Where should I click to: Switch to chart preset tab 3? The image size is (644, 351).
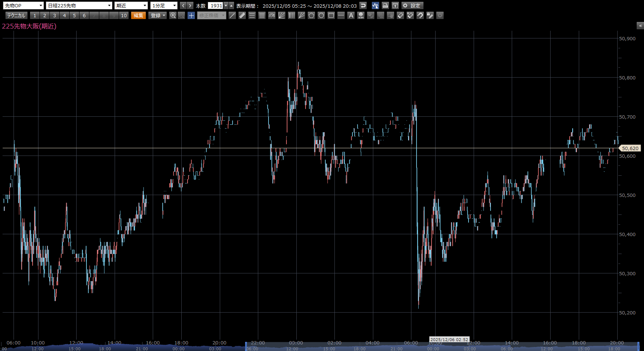[55, 15]
